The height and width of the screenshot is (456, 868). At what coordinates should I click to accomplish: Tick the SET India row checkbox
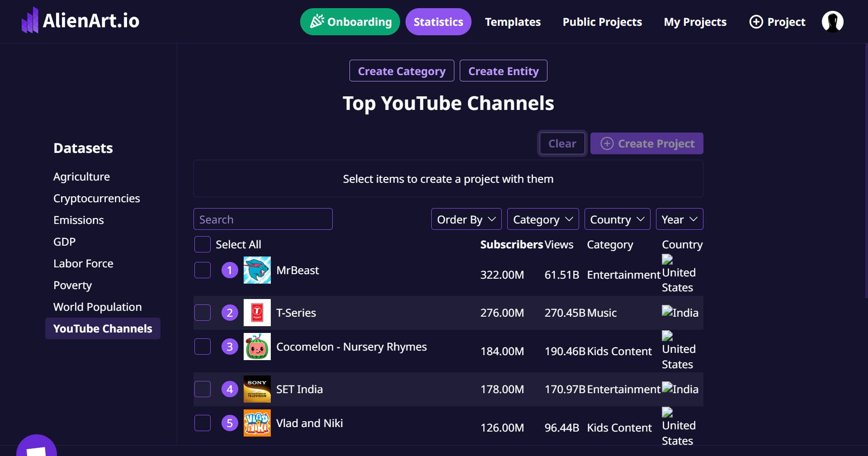tap(203, 389)
